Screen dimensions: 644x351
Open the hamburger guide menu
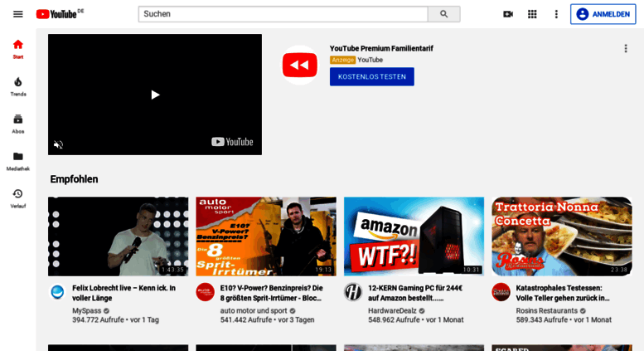click(18, 14)
